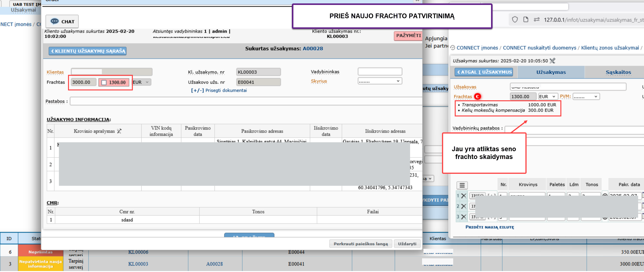Image resolution: width=644 pixels, height=272 pixels.
Task: Click the Klientas label link
Action: pyautogui.click(x=55, y=72)
